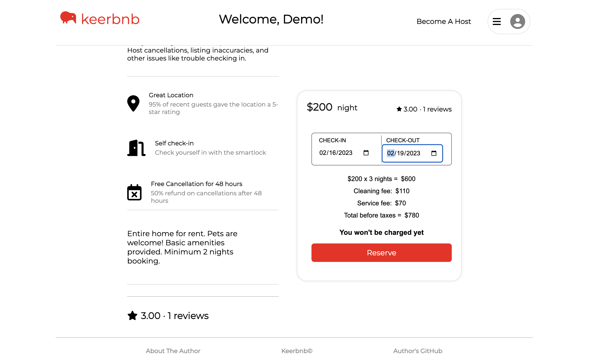Open the Author's GitHub footer link
This screenshot has width=593, height=364.
coord(418,351)
